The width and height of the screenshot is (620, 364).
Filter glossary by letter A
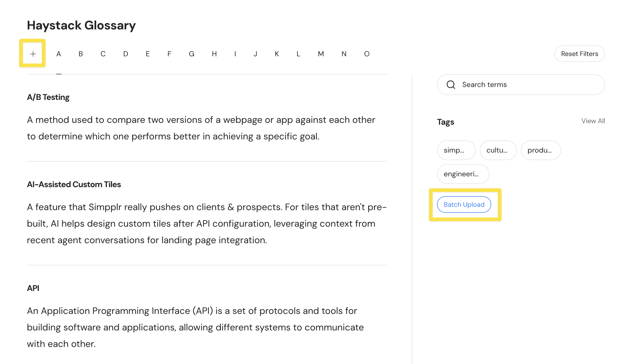pyautogui.click(x=59, y=54)
